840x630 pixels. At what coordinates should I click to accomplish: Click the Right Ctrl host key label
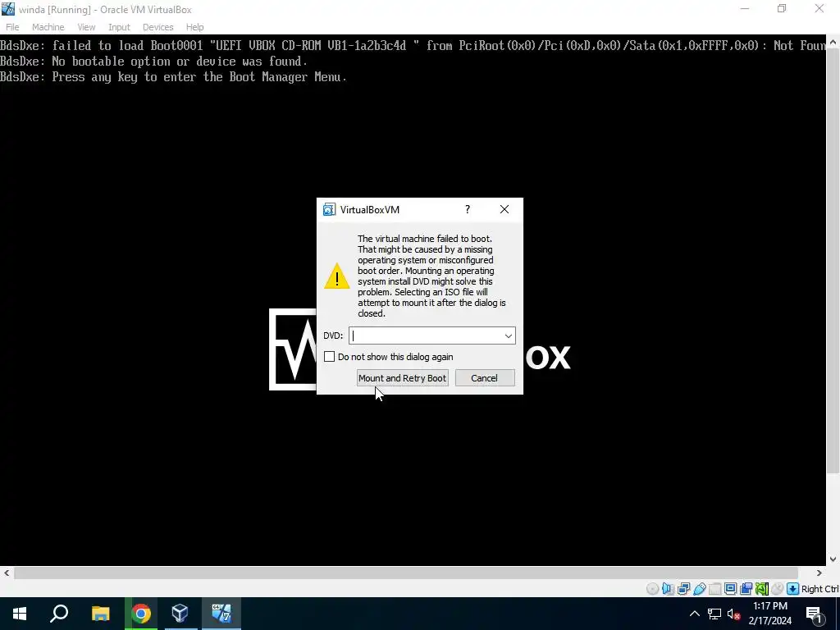tap(819, 589)
